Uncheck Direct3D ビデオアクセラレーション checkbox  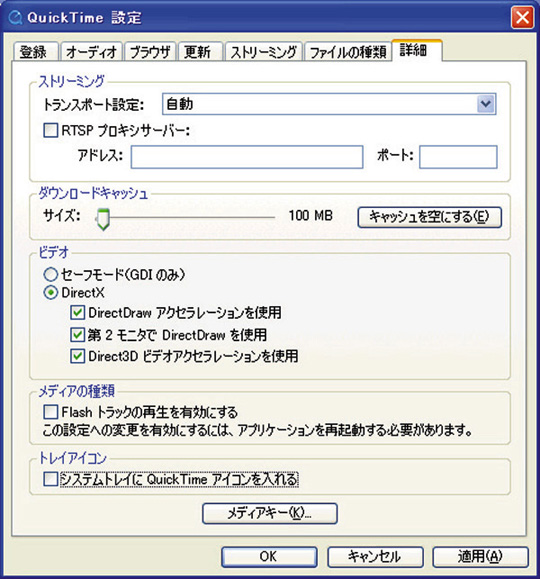point(77,356)
